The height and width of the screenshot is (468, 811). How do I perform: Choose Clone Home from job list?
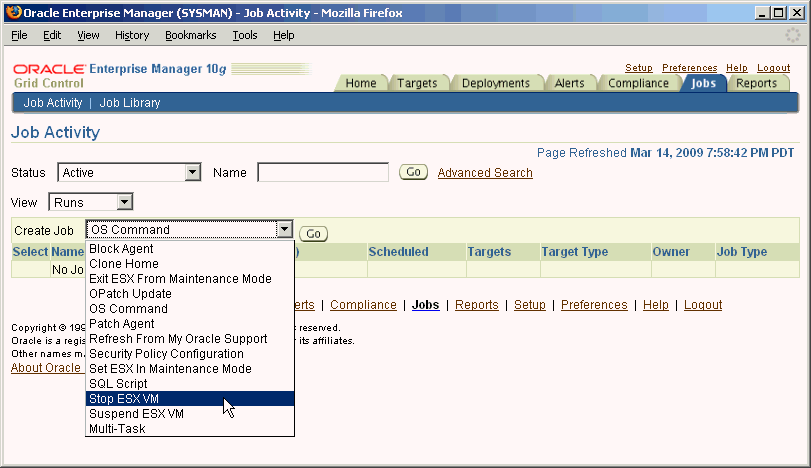click(x=190, y=264)
